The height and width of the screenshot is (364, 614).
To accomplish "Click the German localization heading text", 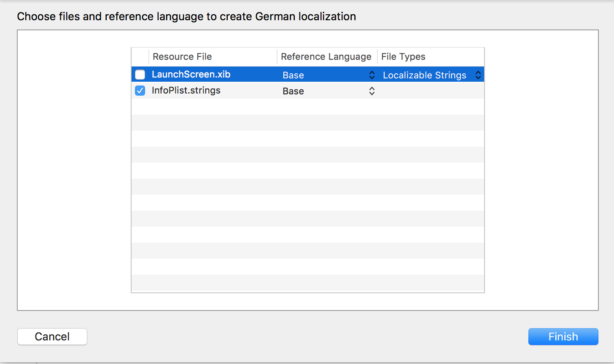I will [x=186, y=16].
